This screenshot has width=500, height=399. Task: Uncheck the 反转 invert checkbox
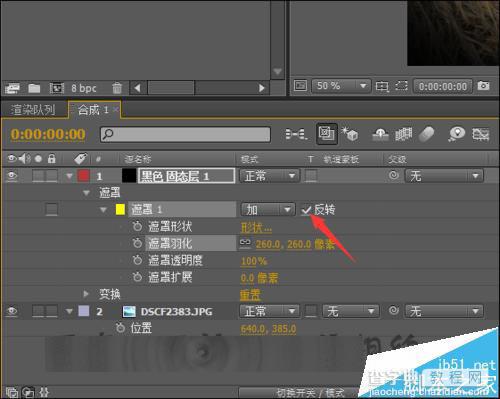coord(306,210)
